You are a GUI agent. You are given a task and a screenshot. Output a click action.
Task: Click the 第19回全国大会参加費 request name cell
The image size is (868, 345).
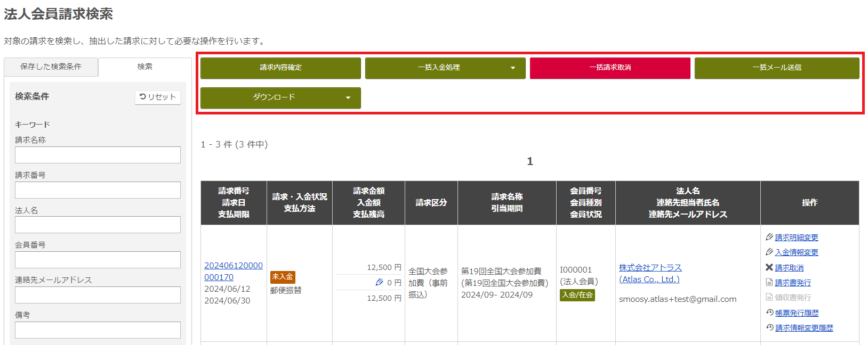(507, 283)
